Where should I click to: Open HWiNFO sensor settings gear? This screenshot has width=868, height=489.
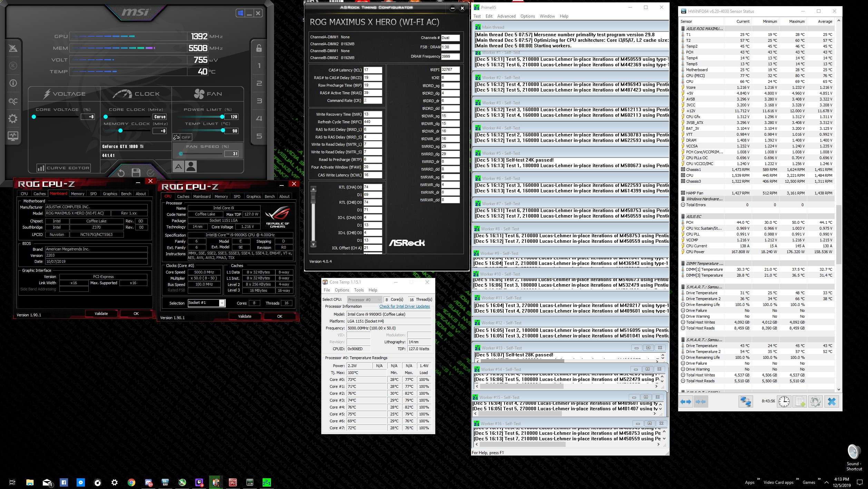816,402
